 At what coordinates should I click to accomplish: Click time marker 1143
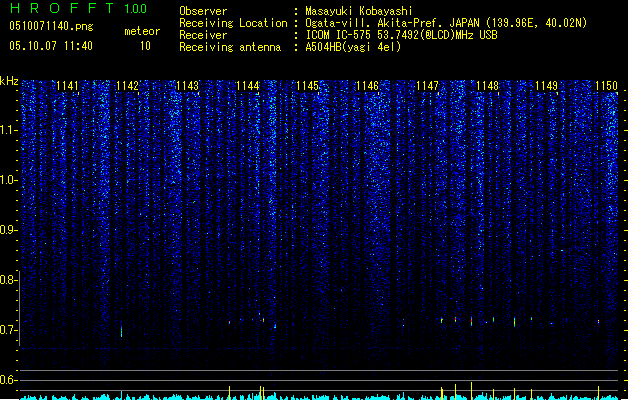[x=187, y=86]
